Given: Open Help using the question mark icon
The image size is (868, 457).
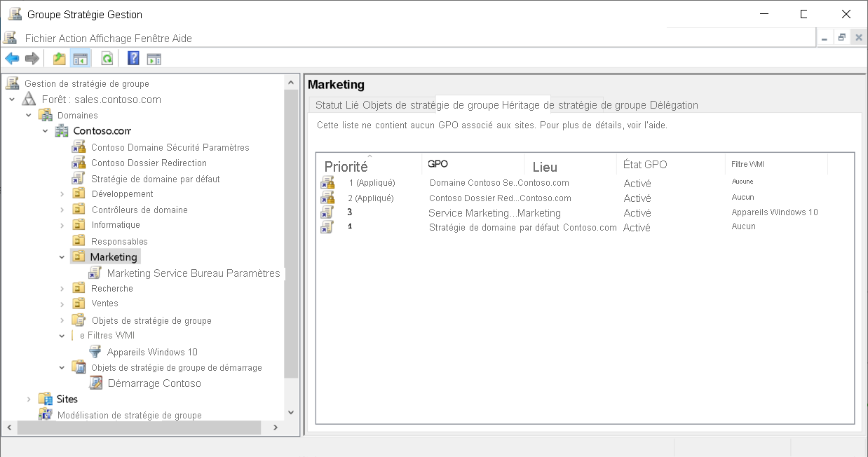Looking at the screenshot, I should pyautogui.click(x=133, y=58).
